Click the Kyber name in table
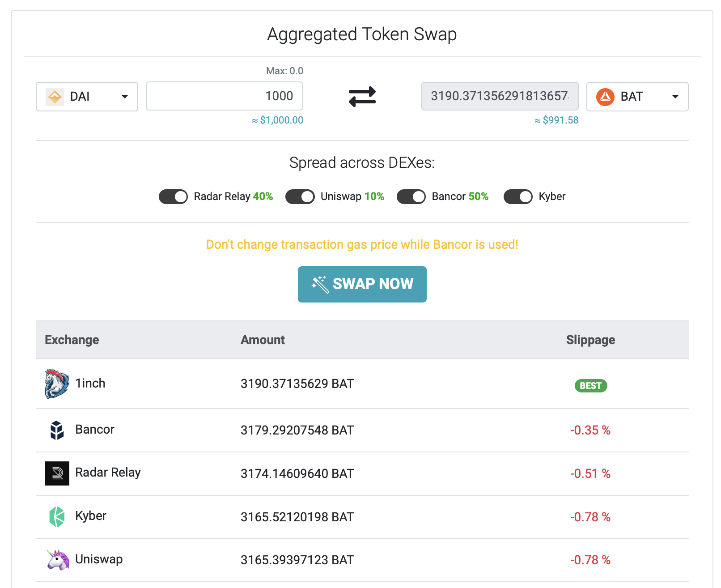This screenshot has height=588, width=721. pyautogui.click(x=91, y=516)
